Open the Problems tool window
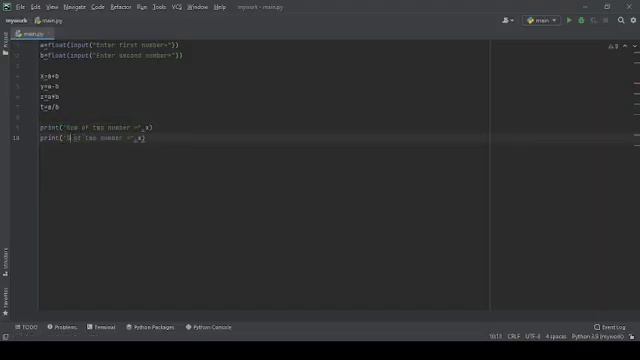 click(x=62, y=327)
